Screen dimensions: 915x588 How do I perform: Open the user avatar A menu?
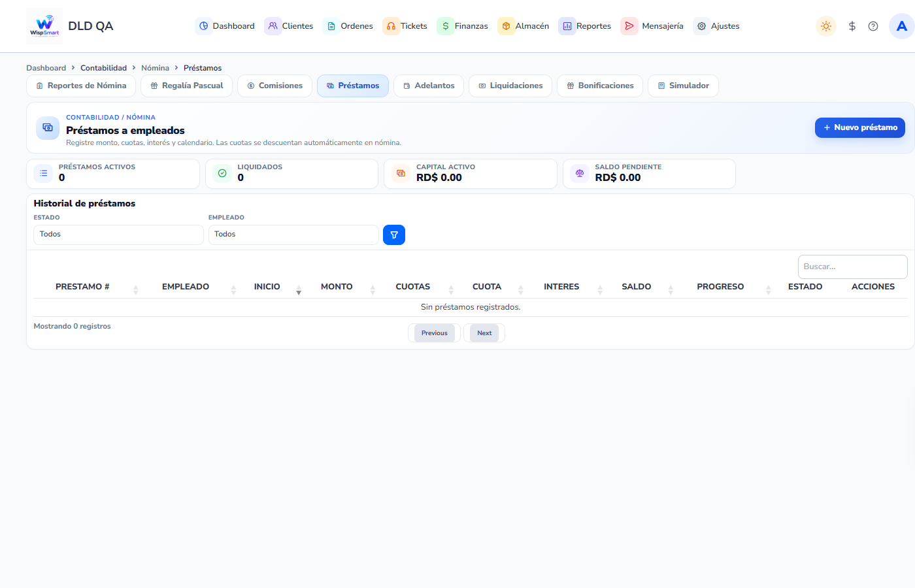point(902,26)
